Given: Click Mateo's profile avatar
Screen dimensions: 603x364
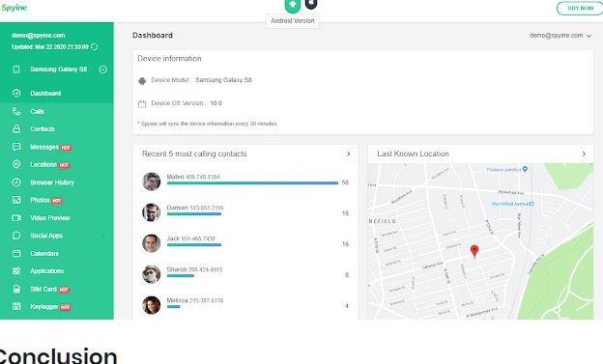Looking at the screenshot, I should coord(151,182).
